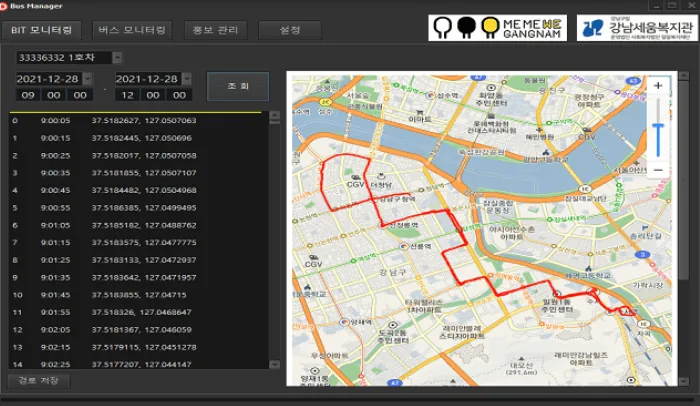Switch to the BIT 모니터링 tab
Image resolution: width=700 pixels, height=406 pixels.
[41, 30]
